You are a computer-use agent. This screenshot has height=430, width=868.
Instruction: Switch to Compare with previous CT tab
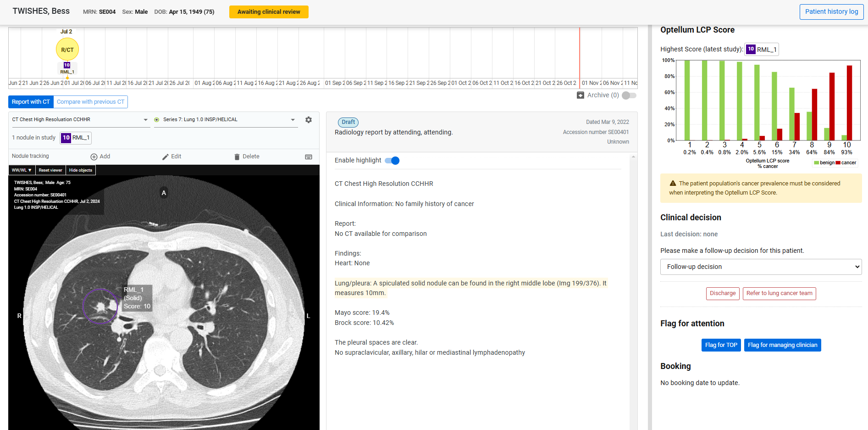click(90, 102)
